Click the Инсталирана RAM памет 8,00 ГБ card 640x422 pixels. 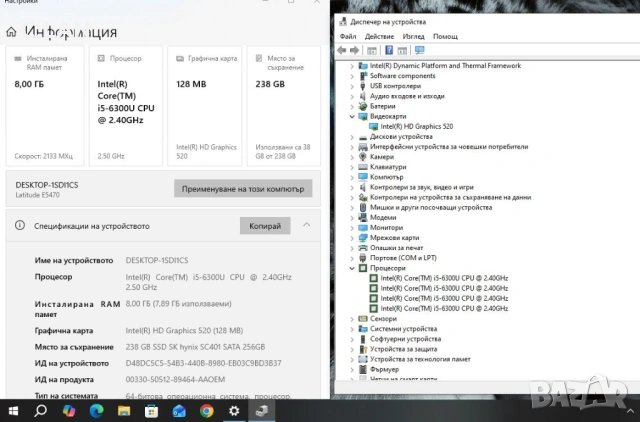coord(45,106)
